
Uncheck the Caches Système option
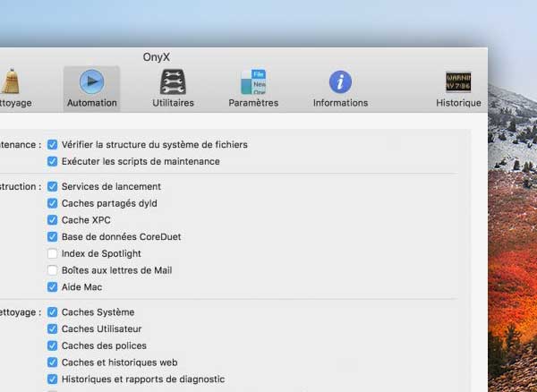tap(53, 312)
